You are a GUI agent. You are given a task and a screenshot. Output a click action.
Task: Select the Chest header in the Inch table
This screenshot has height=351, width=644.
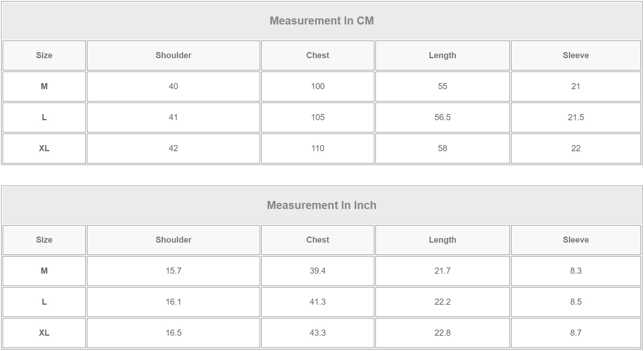coord(318,240)
